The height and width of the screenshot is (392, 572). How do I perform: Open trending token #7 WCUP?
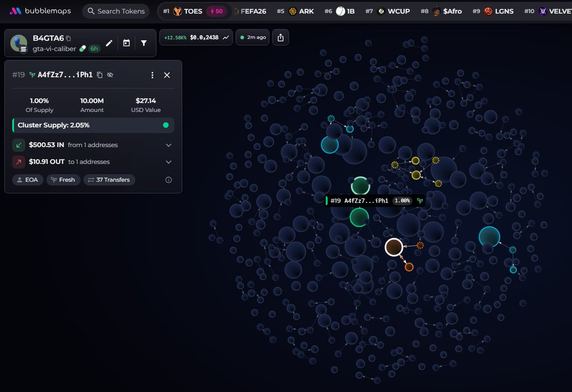click(388, 11)
